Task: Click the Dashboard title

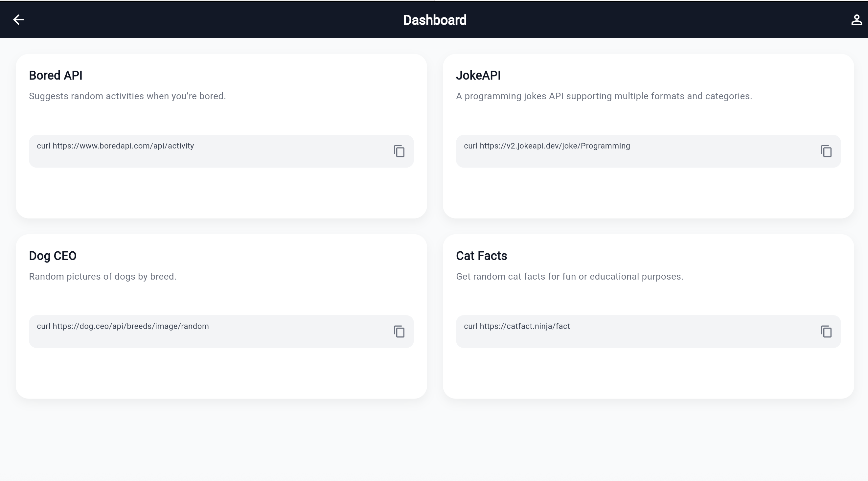Action: click(x=434, y=20)
